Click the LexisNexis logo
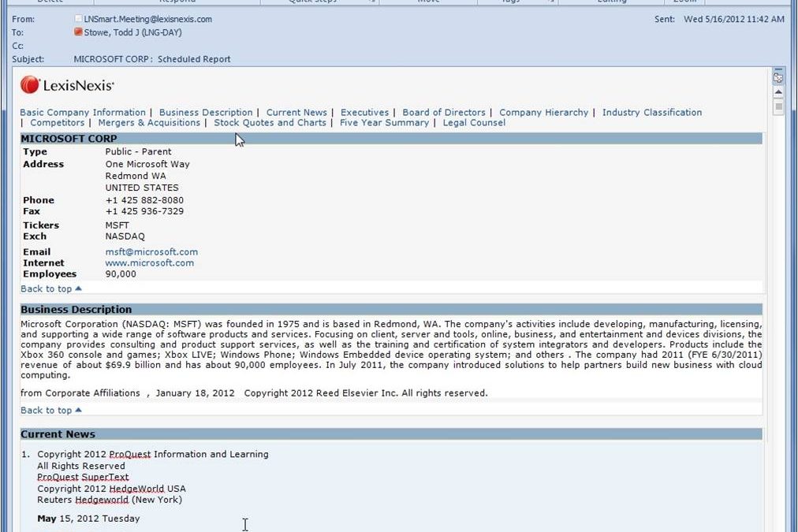Image resolution: width=798 pixels, height=532 pixels. pyautogui.click(x=67, y=85)
